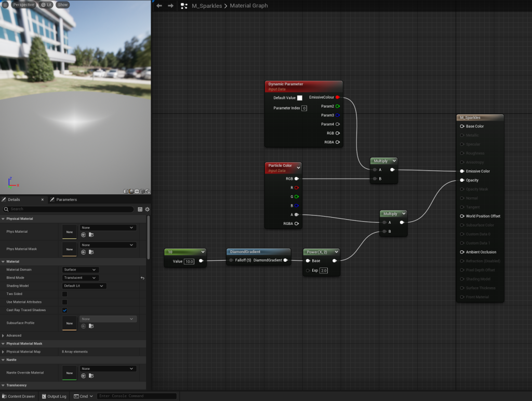Image resolution: width=532 pixels, height=401 pixels.
Task: Open the Output Log tab
Action: click(x=54, y=396)
